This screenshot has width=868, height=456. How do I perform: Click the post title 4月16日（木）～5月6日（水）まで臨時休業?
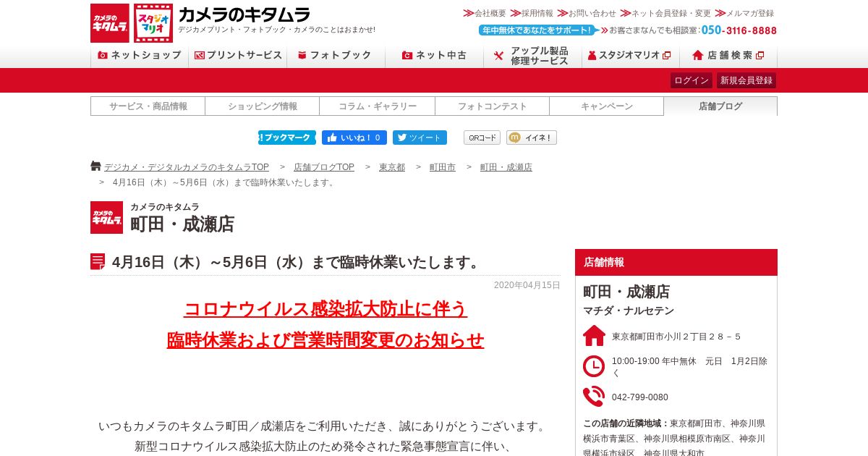[x=298, y=262]
